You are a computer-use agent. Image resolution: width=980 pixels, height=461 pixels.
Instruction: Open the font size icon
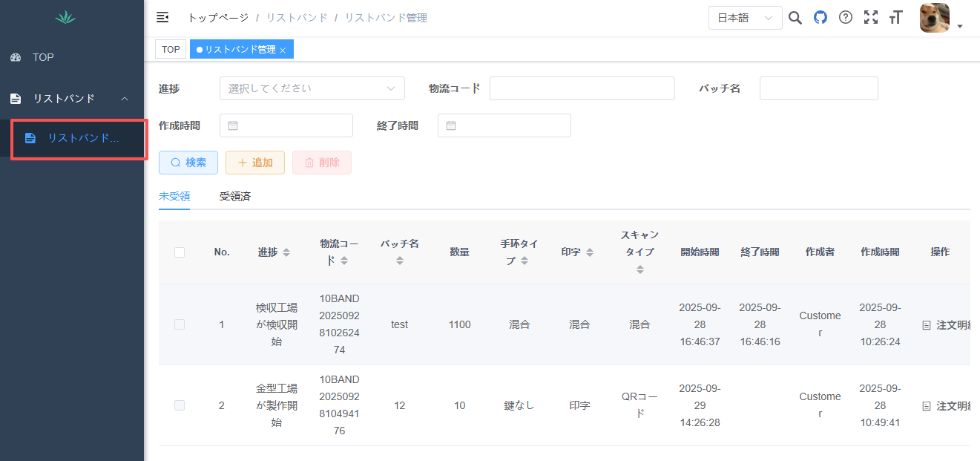click(x=895, y=18)
